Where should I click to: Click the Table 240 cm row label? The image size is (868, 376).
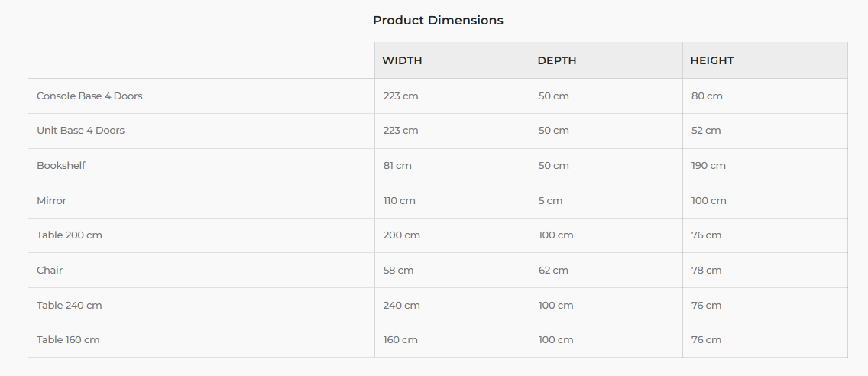(70, 305)
